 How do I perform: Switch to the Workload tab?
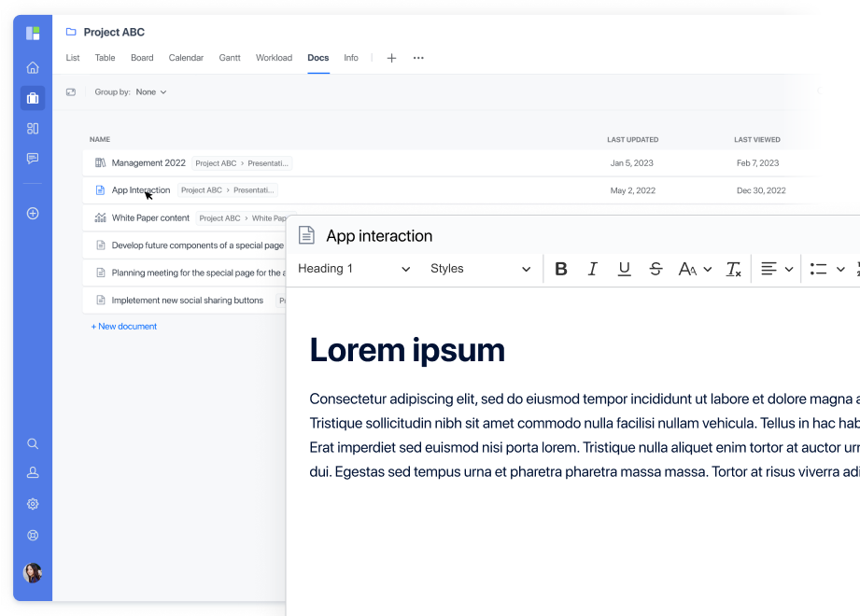click(x=275, y=58)
